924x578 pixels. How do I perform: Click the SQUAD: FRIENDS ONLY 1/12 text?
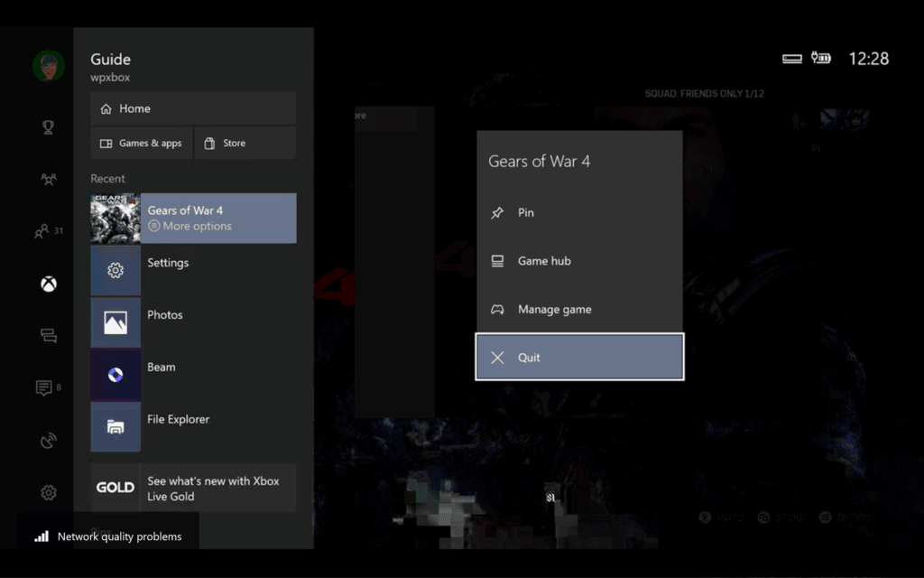704,94
